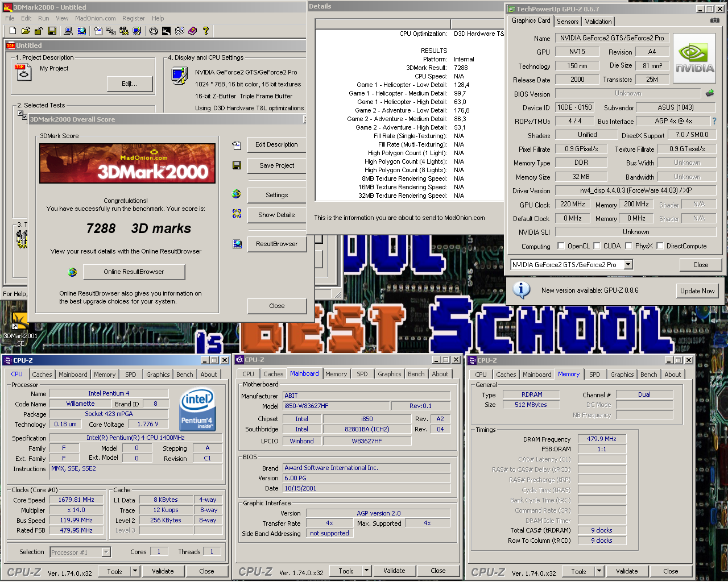The image size is (728, 582).
Task: Click the Intel Pentium 4 logo in CPU-Z
Action: [197, 409]
